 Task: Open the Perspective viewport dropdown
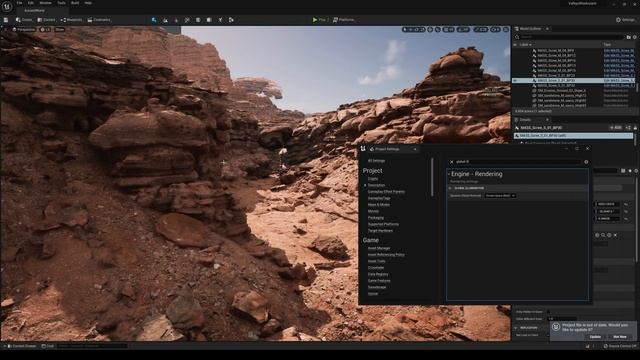click(x=24, y=30)
